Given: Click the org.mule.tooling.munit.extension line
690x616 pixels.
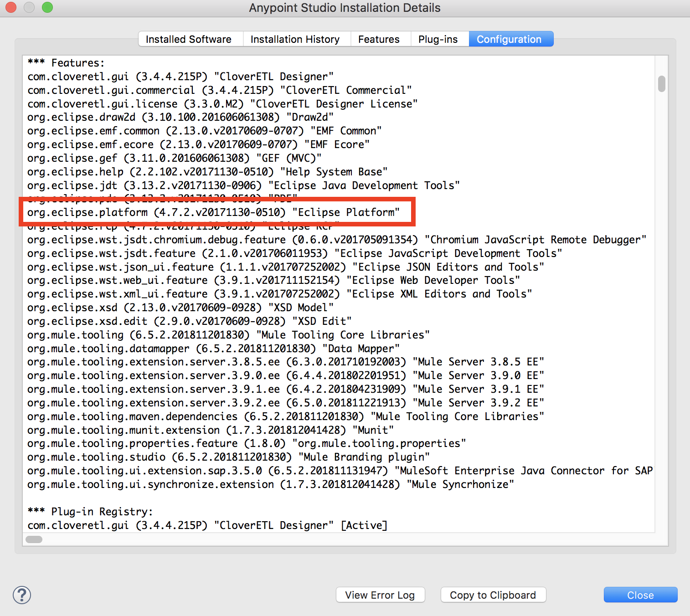Looking at the screenshot, I should pos(210,430).
